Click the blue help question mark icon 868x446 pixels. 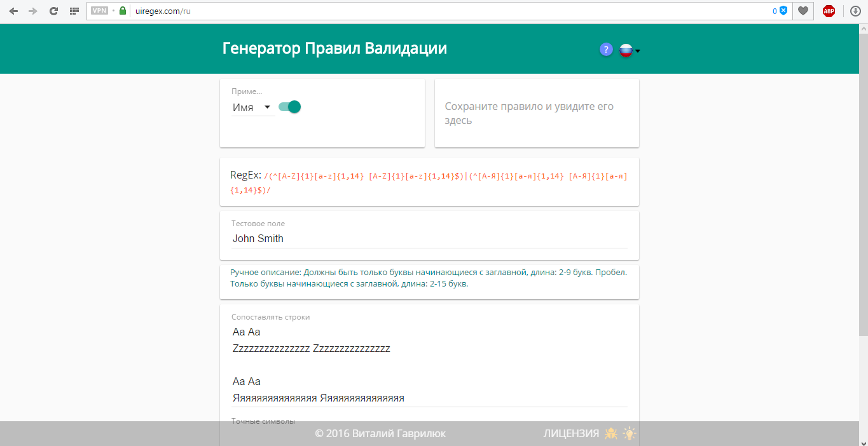[x=606, y=50]
